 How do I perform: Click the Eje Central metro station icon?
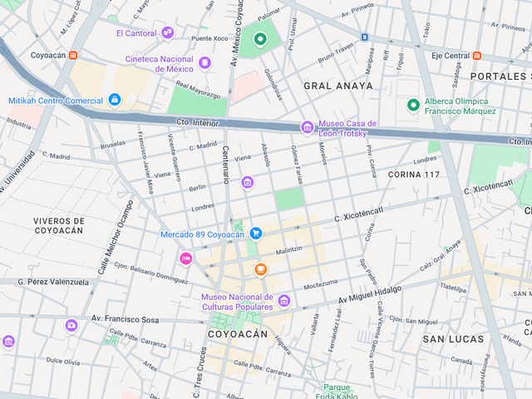(x=477, y=56)
